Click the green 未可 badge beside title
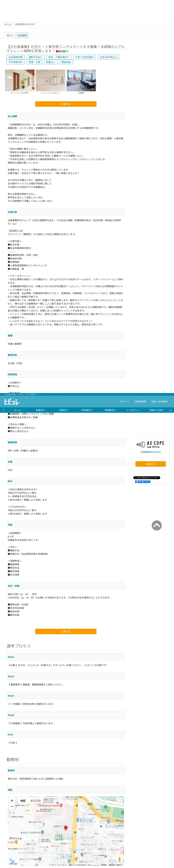The height and width of the screenshot is (868, 174). click(x=66, y=51)
